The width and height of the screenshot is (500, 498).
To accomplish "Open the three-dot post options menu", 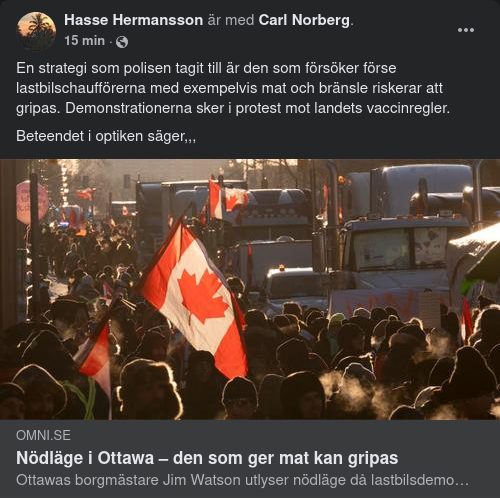I will point(466,30).
